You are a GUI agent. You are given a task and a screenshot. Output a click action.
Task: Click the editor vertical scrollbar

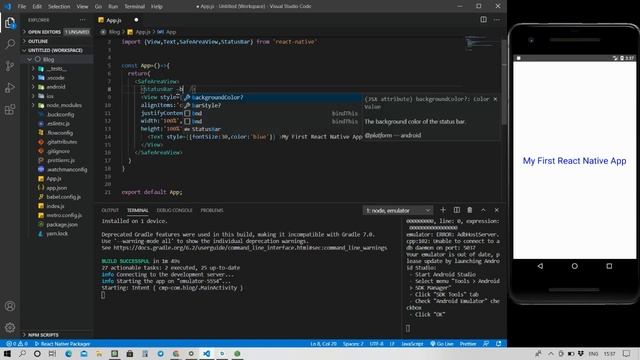coord(504,82)
